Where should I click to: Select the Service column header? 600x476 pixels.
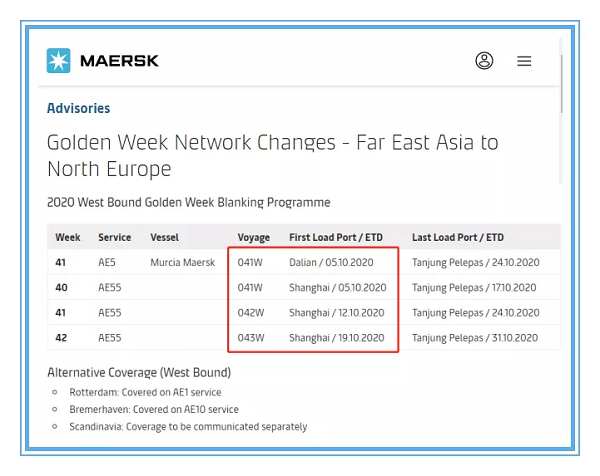[114, 237]
